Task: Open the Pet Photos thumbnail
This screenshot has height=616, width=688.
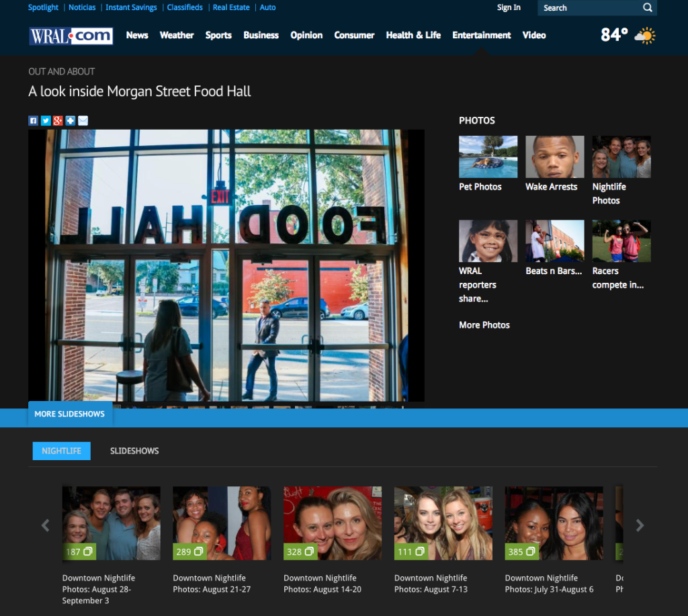Action: point(488,157)
